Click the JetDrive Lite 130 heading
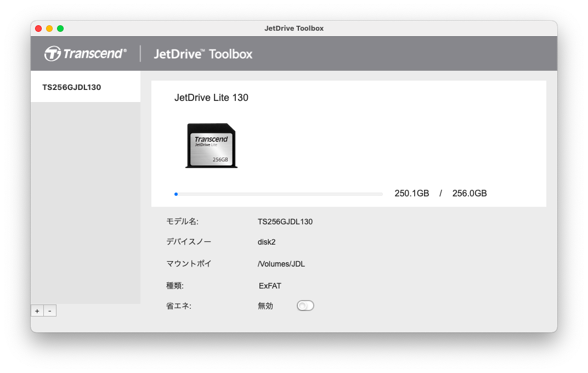This screenshot has height=373, width=588. coord(211,98)
